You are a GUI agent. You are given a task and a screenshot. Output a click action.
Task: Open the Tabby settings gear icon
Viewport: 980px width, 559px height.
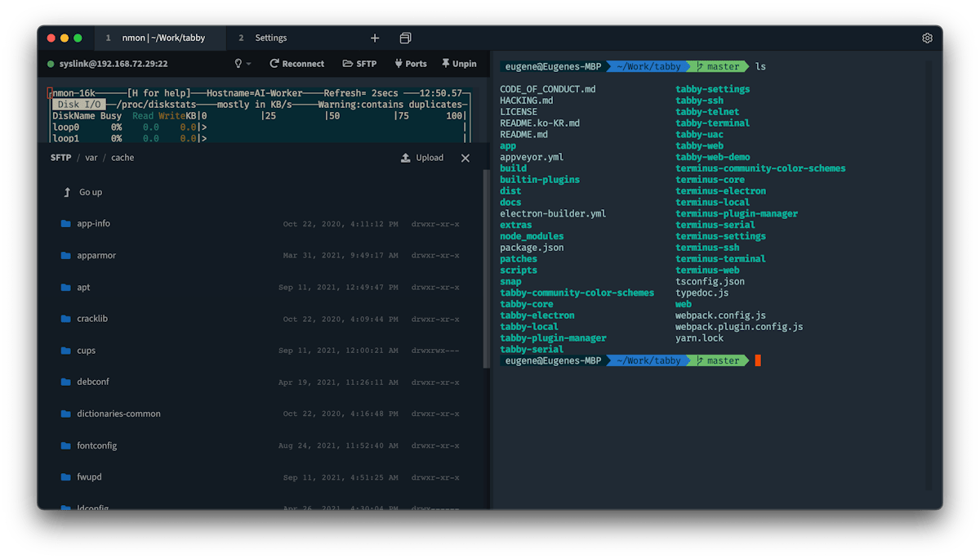927,38
